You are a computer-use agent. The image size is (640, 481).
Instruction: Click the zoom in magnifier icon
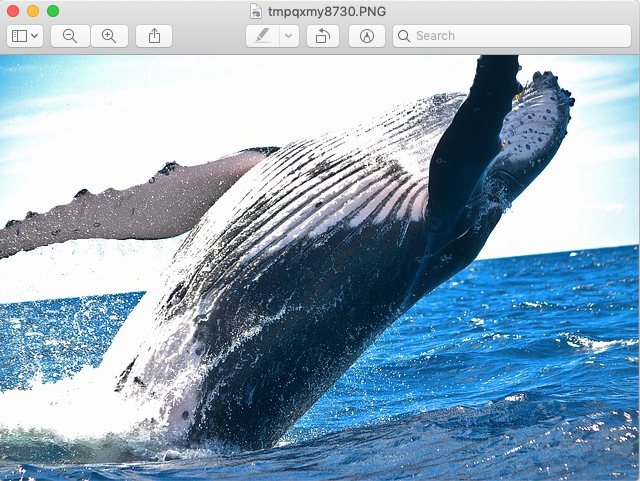coord(109,36)
